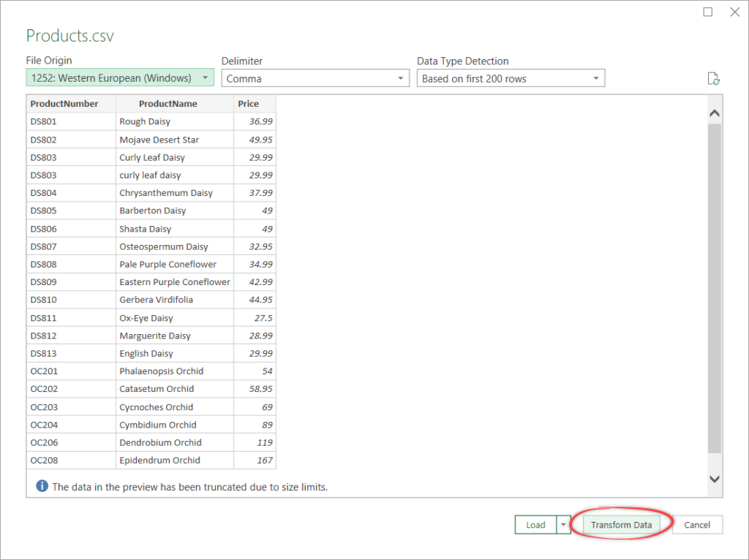This screenshot has width=749, height=560.
Task: Click the Cycnoches Orchid cell
Action: [x=175, y=406]
